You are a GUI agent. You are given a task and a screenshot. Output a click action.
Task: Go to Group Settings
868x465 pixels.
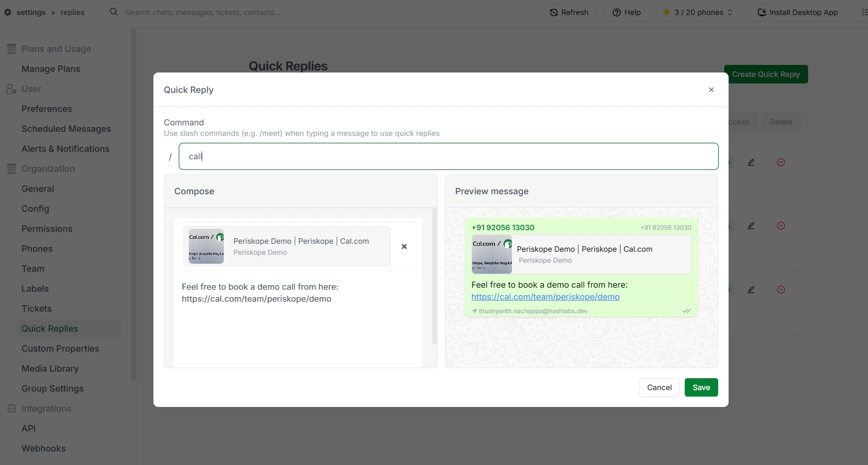point(52,389)
